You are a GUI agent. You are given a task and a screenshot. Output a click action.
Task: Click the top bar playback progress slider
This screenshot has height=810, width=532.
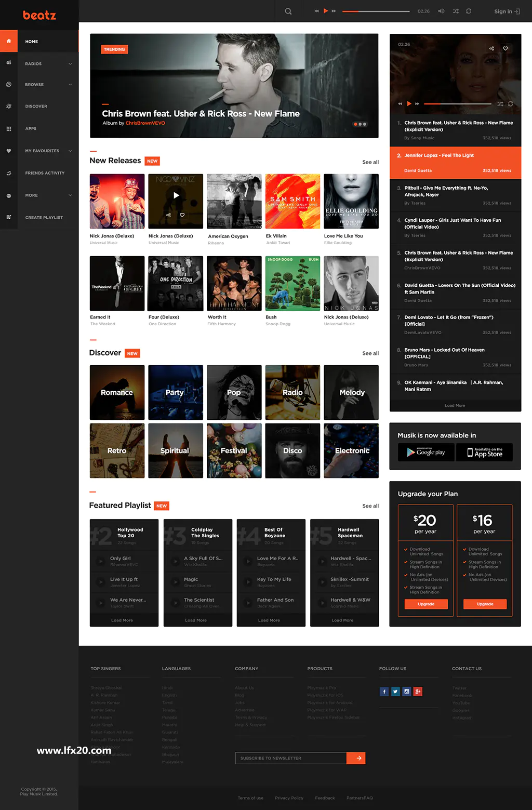point(376,11)
